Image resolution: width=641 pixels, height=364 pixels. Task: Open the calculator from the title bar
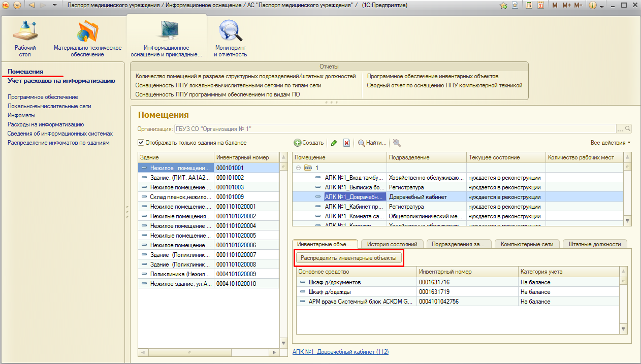tap(528, 5)
